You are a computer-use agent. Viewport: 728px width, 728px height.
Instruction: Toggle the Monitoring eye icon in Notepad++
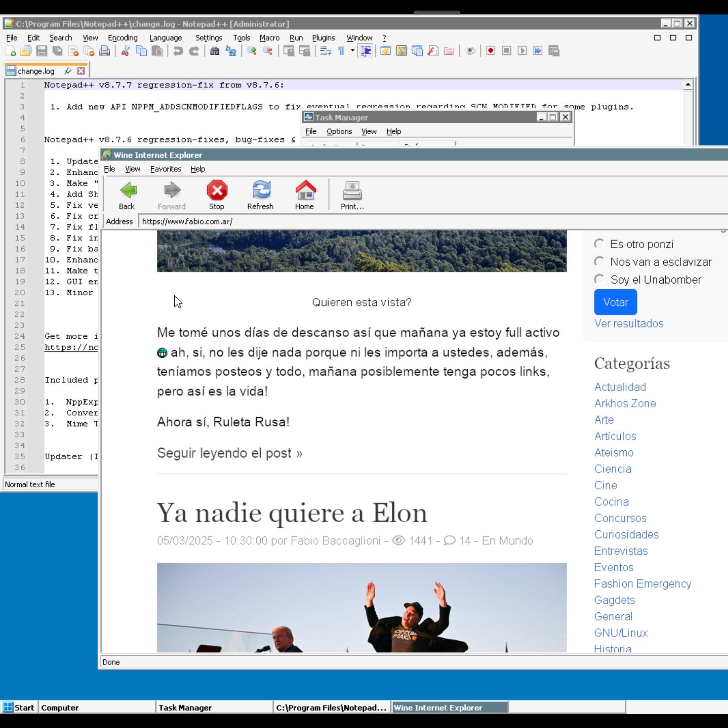pyautogui.click(x=470, y=51)
